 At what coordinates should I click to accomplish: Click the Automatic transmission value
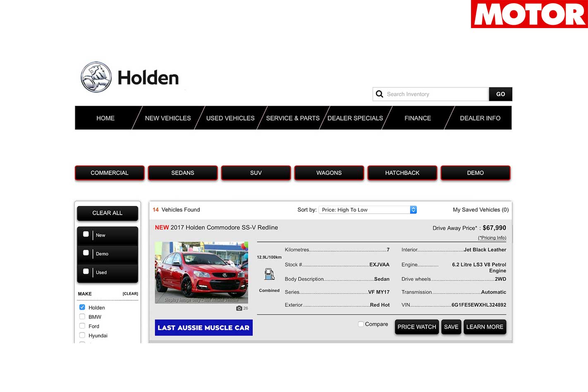(494, 292)
